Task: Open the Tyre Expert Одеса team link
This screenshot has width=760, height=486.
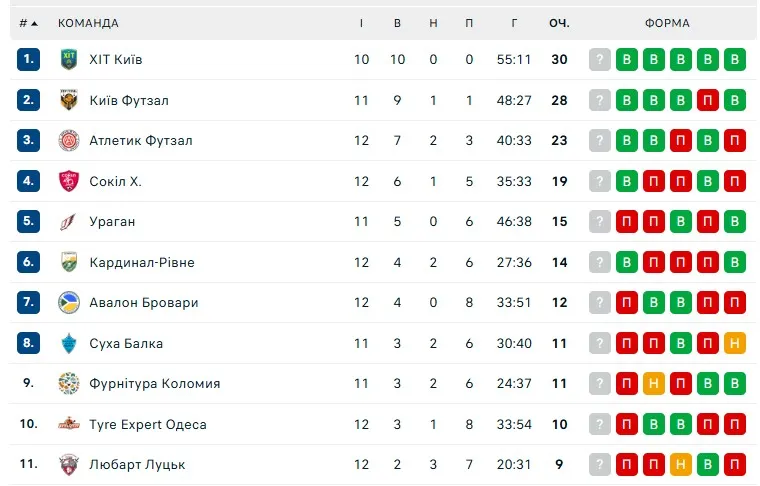Action: (147, 424)
